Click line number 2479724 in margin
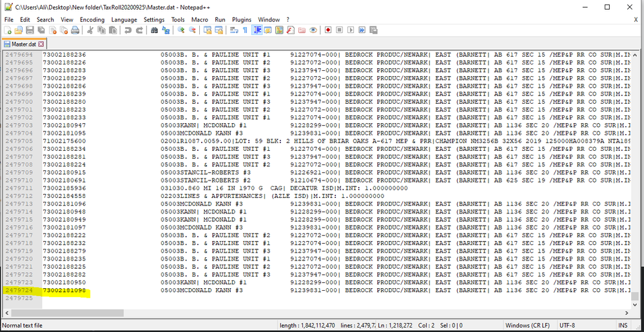This screenshot has height=332, width=644. coord(19,291)
